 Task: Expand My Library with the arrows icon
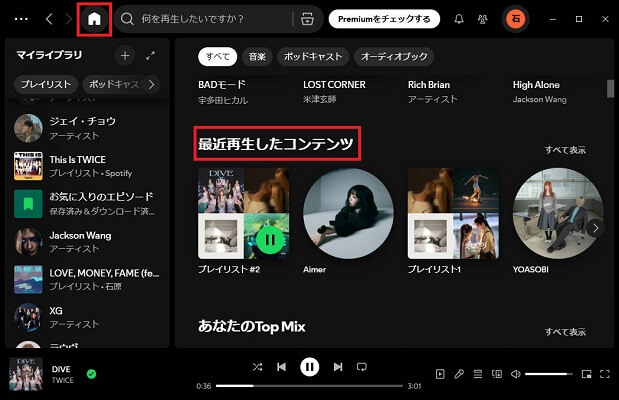[x=150, y=56]
